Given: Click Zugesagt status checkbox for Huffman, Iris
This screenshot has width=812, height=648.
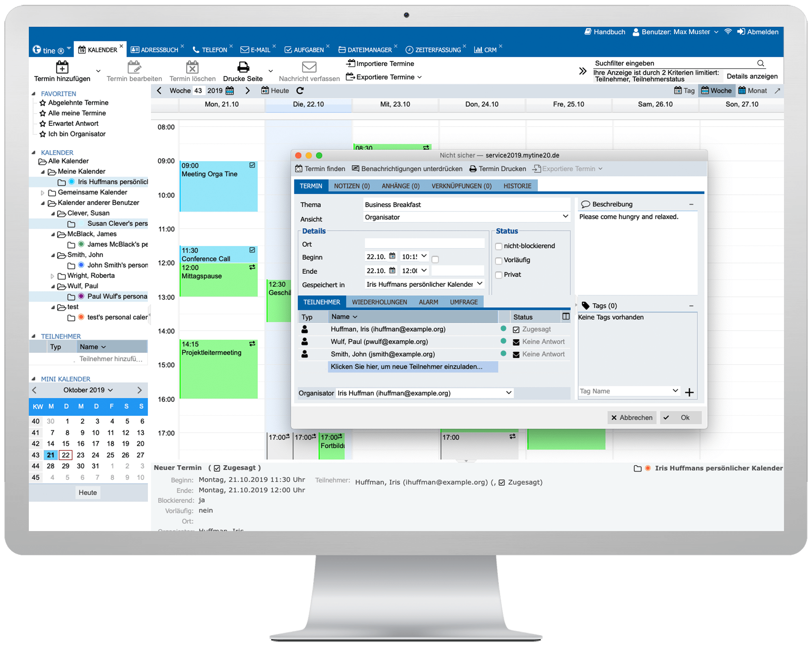Looking at the screenshot, I should tap(516, 329).
